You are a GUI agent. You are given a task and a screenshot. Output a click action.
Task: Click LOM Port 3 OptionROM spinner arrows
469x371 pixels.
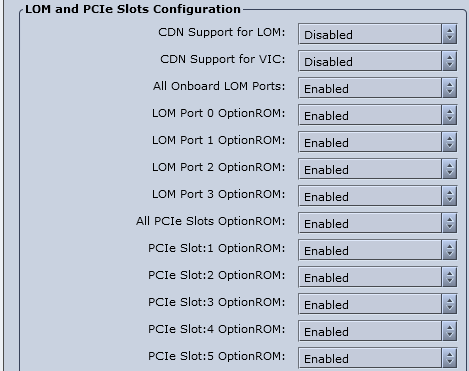(450, 196)
